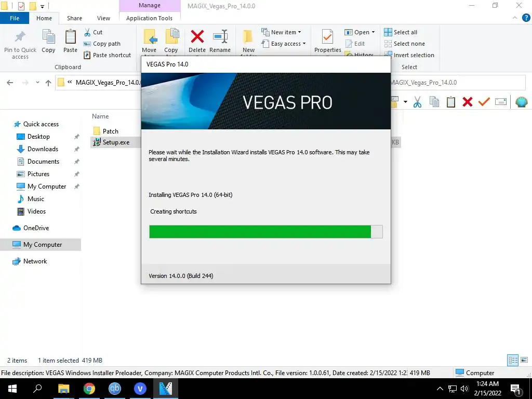This screenshot has height=399, width=532.
Task: Click the Copy to ribbon icon
Action: 172,37
